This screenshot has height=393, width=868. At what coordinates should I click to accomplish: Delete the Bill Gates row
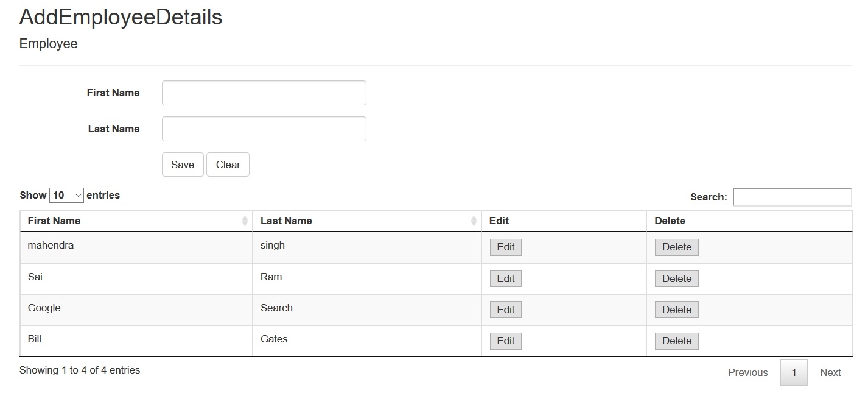pos(677,341)
